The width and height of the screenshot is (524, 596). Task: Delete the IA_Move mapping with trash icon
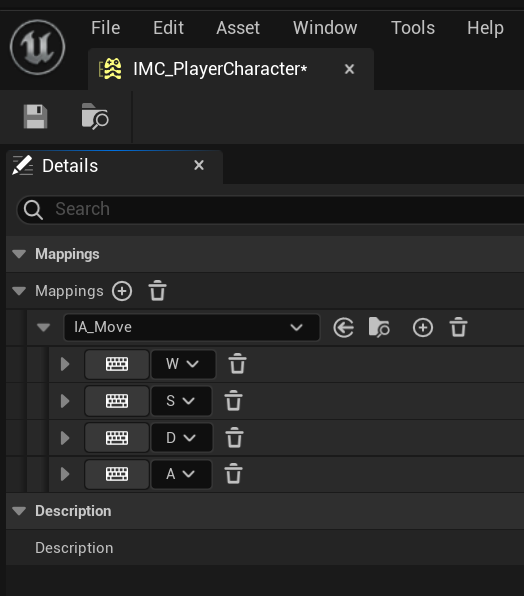point(458,327)
